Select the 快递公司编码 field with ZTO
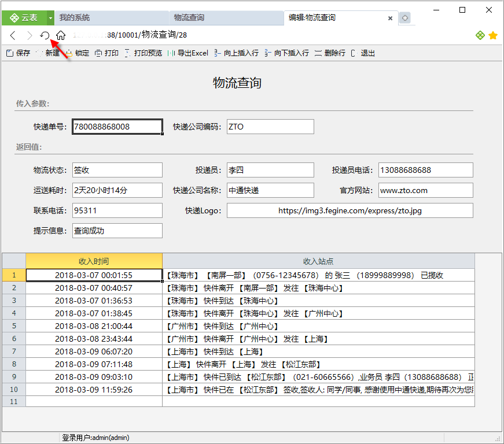Screen dimensions: 504x444 click(270, 127)
